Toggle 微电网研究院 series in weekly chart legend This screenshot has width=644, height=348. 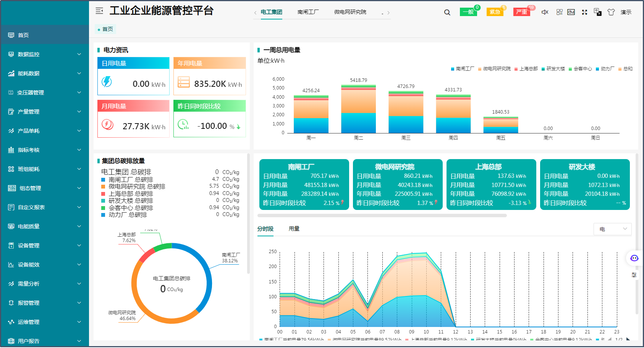tap(494, 69)
